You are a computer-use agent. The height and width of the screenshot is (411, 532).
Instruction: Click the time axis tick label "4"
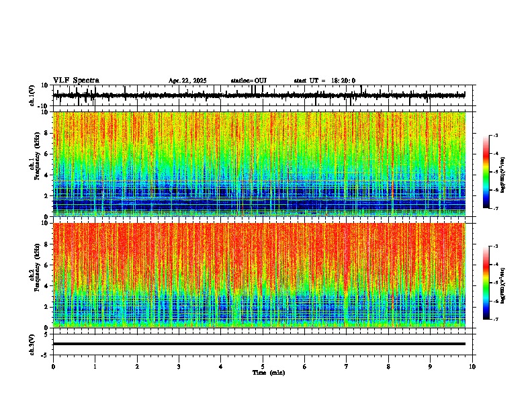point(221,367)
